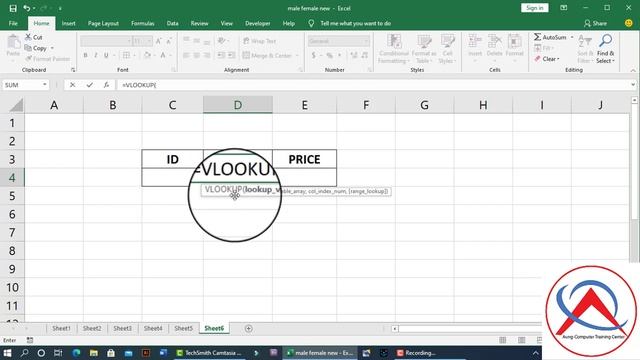Open Find & Select magnifier
This screenshot has height=360, width=640.
[x=605, y=41]
